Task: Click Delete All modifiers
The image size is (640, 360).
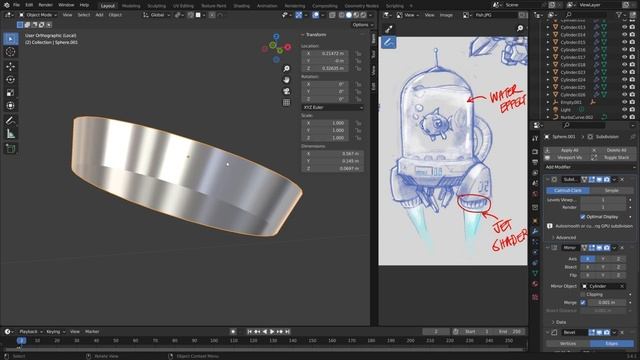Action: tap(613, 150)
